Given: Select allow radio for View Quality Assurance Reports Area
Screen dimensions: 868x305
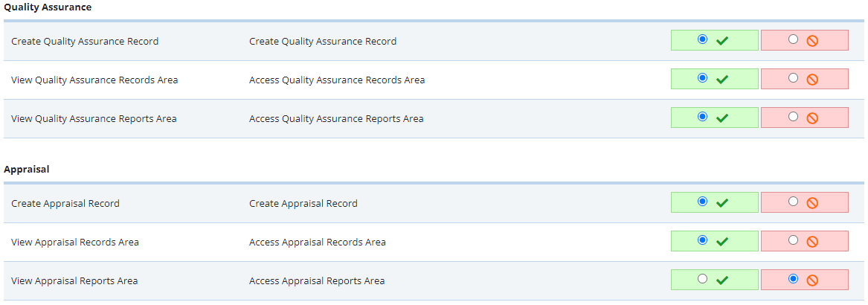Looking at the screenshot, I should tap(702, 117).
